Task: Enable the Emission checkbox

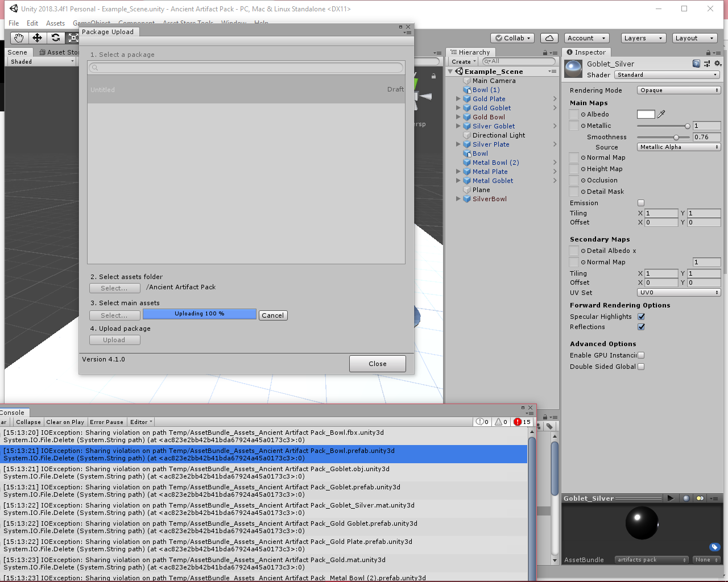Action: click(641, 202)
